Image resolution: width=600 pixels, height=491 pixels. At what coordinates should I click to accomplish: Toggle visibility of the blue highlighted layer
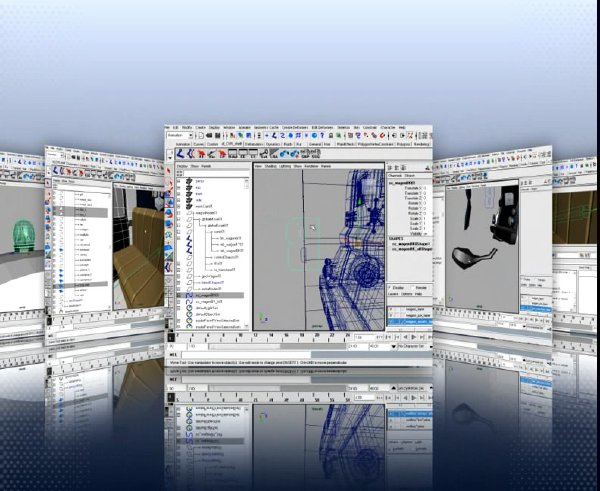click(391, 322)
